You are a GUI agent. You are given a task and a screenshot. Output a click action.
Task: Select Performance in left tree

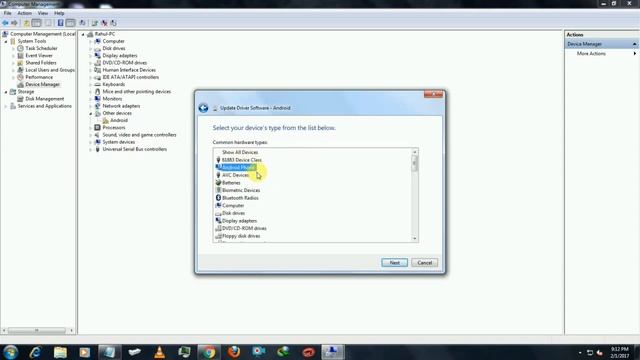coord(39,77)
